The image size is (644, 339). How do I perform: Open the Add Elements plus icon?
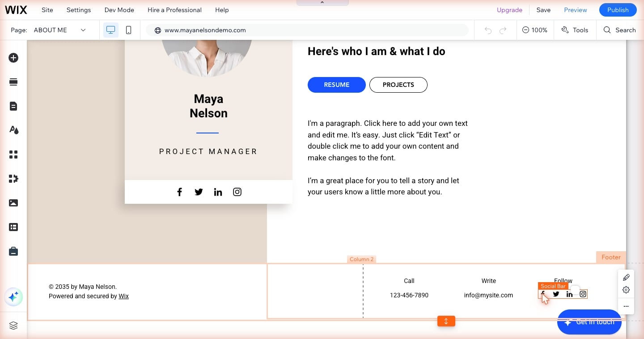[x=13, y=58]
